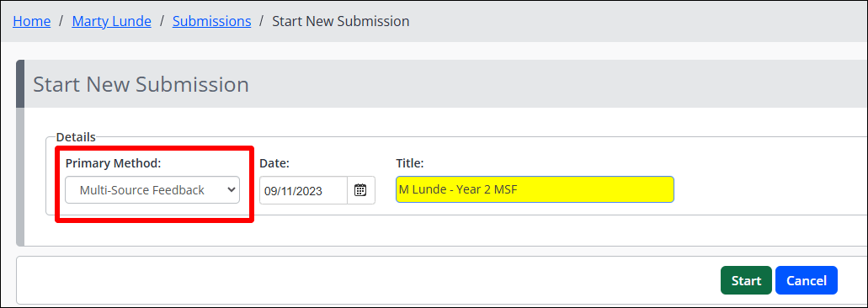Click the Start New Submission breadcrumb text
Image resolution: width=868 pixels, height=308 pixels.
point(341,22)
